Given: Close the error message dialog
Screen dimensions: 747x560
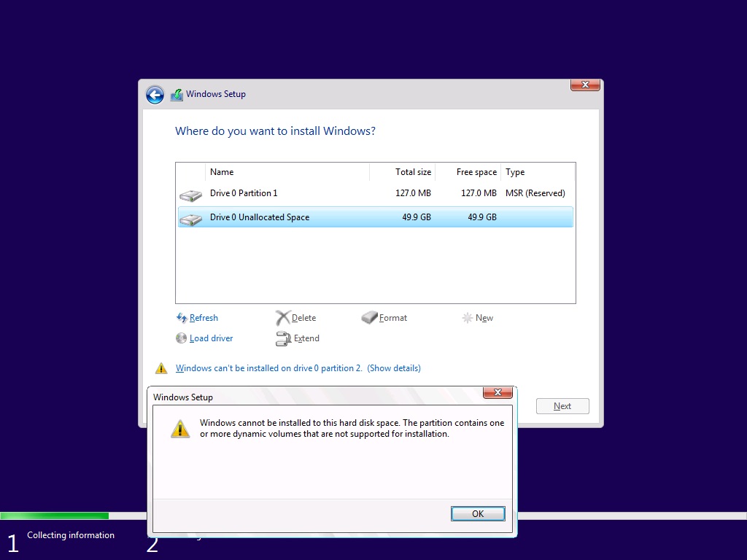Looking at the screenshot, I should pos(498,392).
